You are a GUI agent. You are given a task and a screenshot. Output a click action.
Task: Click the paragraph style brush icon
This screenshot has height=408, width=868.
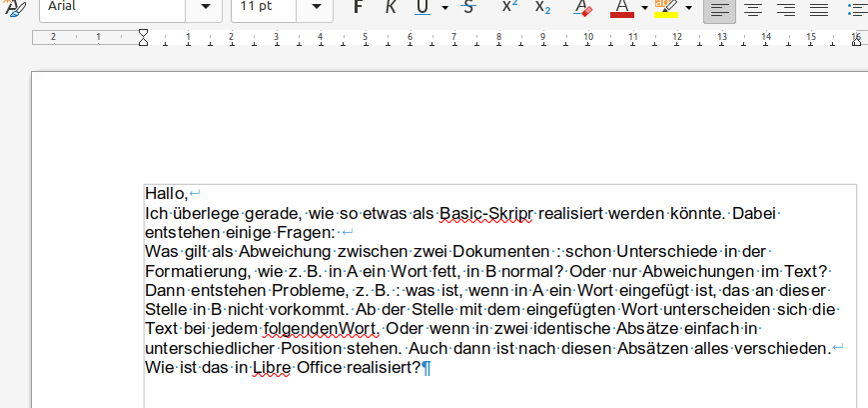point(15,7)
